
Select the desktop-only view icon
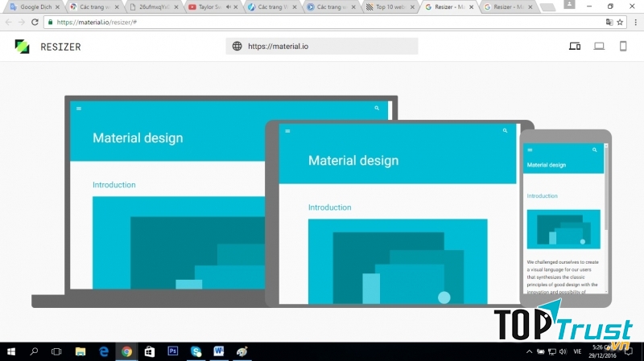599,47
